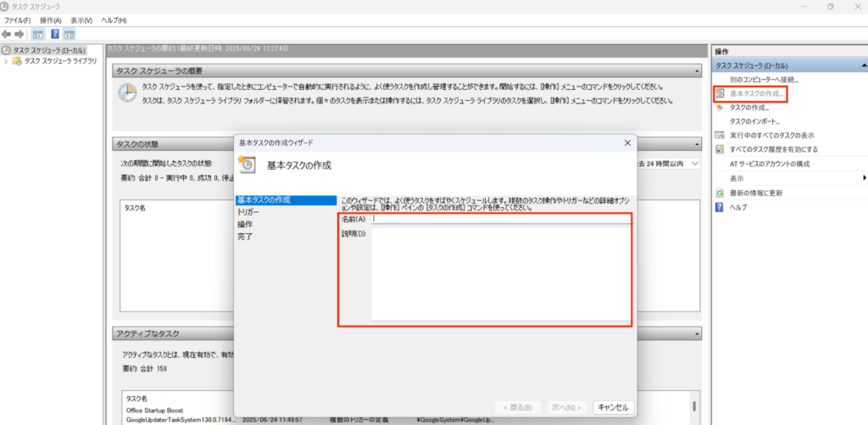Close the 基本タスクの作成ウィザード dialog

tap(627, 143)
